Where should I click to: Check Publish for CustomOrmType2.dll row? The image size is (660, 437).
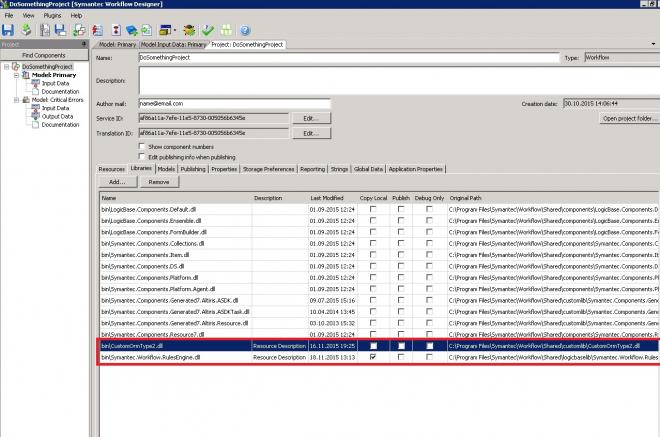point(401,346)
